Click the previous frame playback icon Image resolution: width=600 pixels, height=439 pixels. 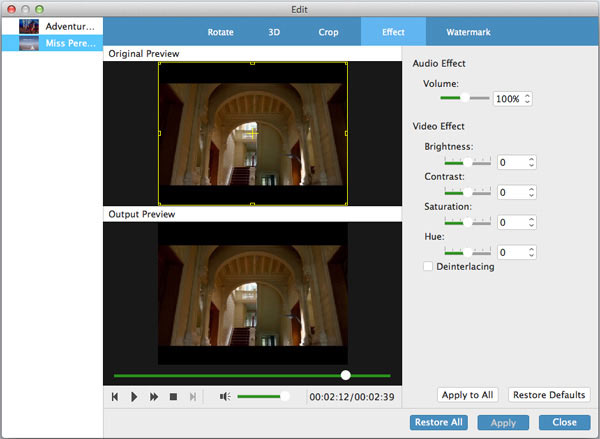pos(114,397)
